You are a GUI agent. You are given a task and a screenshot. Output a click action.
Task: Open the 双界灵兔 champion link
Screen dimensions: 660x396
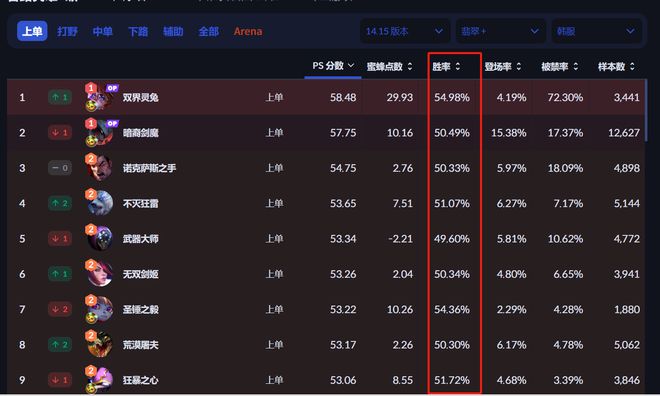tap(141, 98)
